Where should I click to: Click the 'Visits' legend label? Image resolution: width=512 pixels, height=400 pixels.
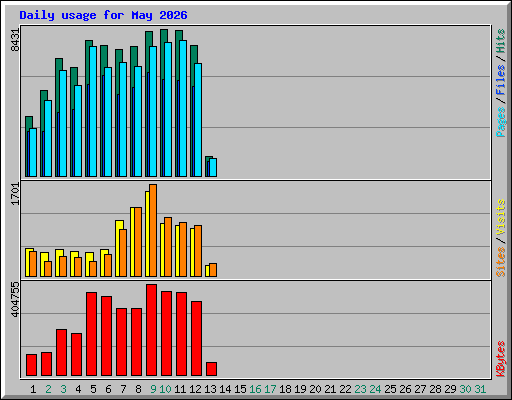(x=501, y=217)
